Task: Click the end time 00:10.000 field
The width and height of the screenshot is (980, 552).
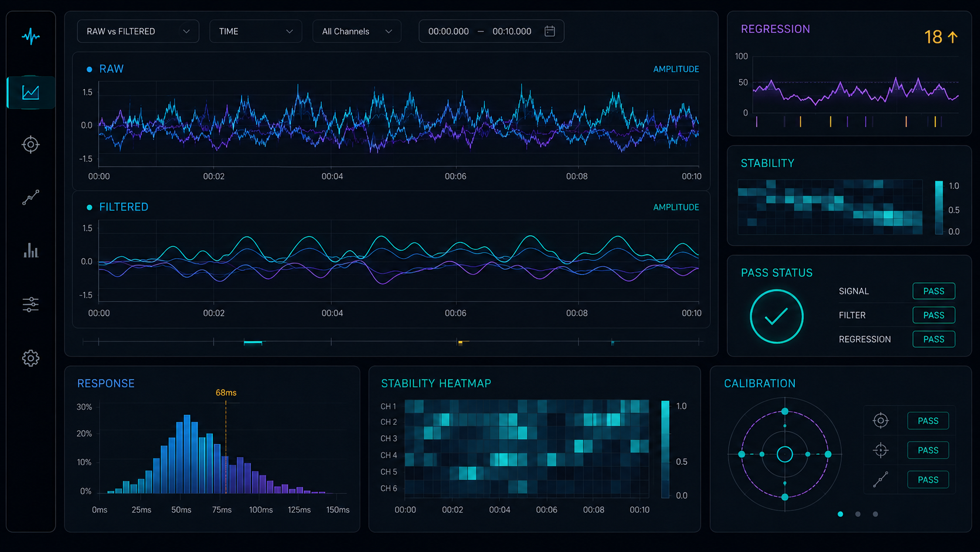Action: 512,31
